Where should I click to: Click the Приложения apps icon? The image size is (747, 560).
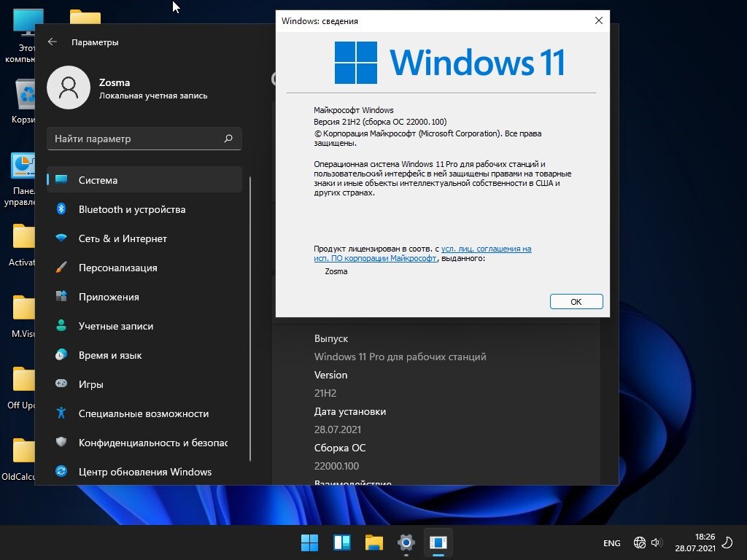click(61, 296)
